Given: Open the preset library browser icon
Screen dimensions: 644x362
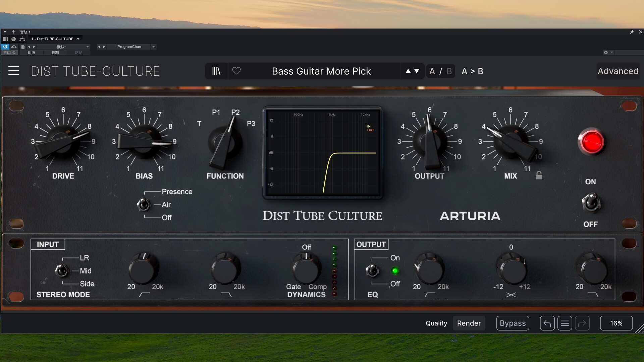Looking at the screenshot, I should click(216, 71).
